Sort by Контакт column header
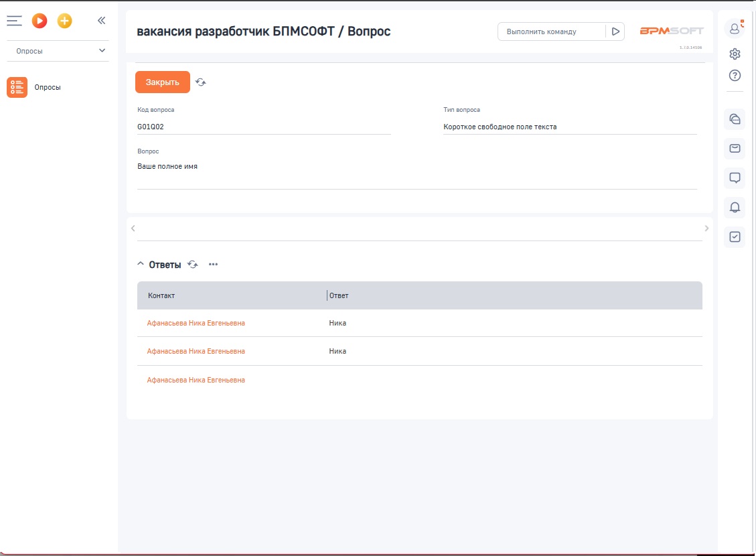 [161, 295]
